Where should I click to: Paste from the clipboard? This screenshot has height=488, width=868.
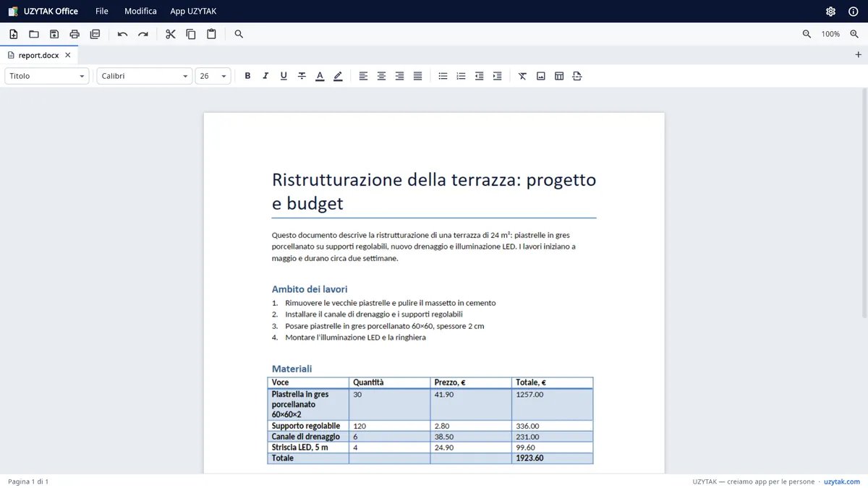pyautogui.click(x=211, y=34)
